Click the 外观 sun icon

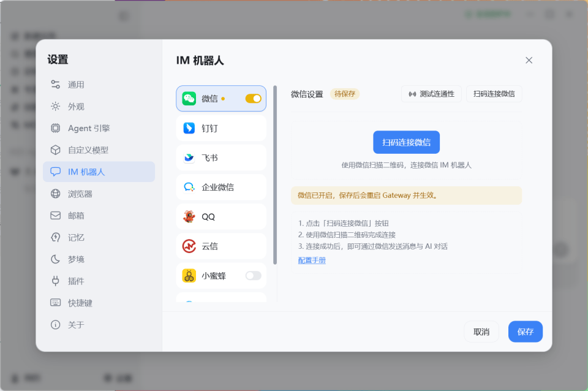pyautogui.click(x=56, y=106)
